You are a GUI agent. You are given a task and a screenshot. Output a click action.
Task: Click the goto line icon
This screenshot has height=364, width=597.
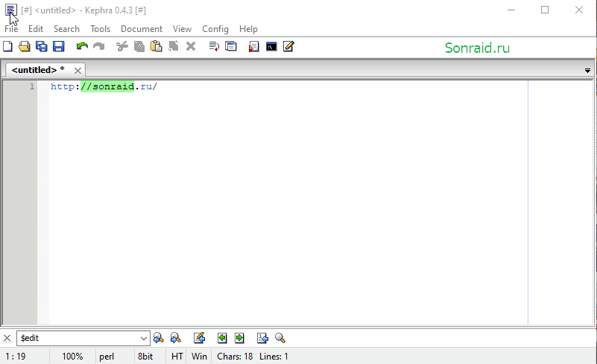(262, 338)
